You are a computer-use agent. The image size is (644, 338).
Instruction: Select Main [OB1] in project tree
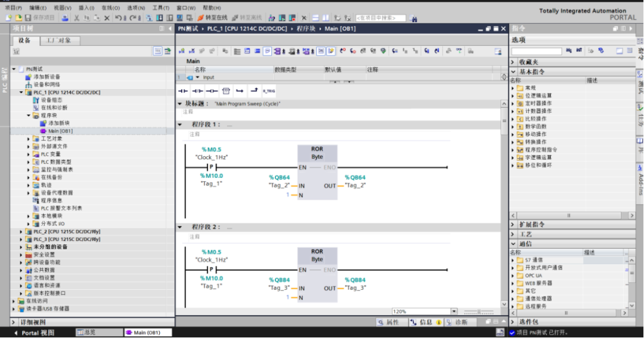point(60,131)
